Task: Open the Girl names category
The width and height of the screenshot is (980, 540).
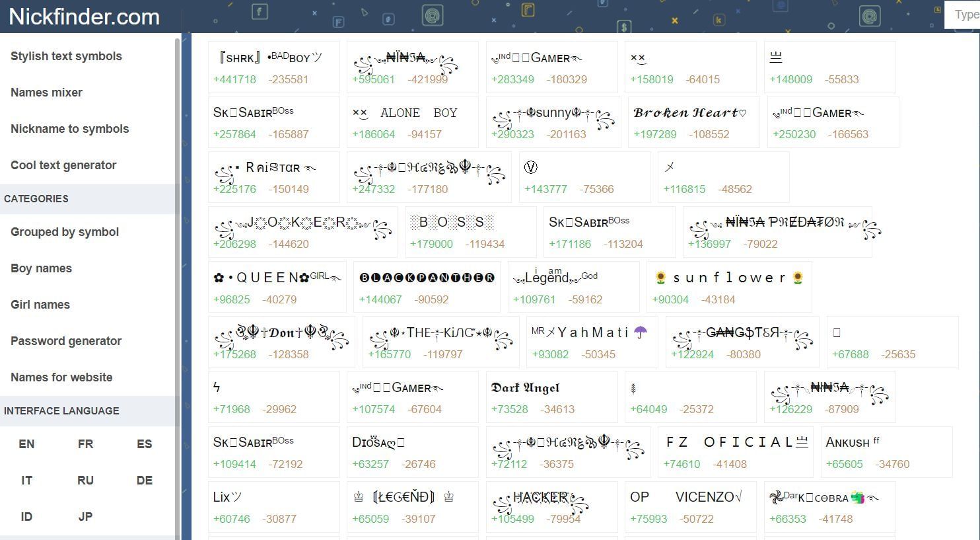Action: click(x=40, y=305)
